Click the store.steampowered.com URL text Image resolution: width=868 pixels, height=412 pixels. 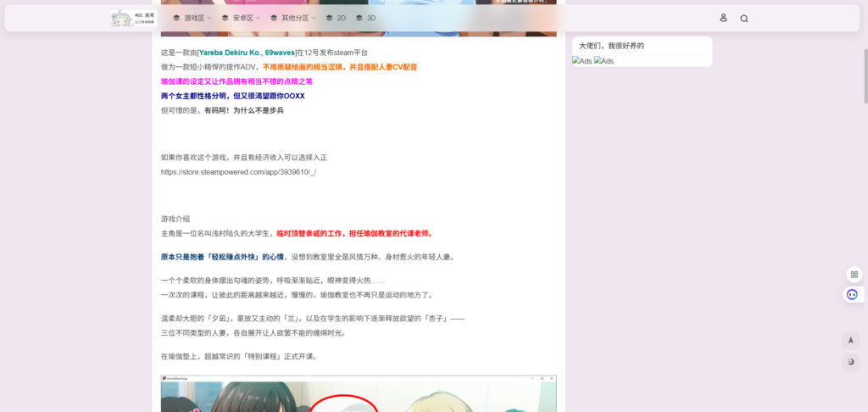[238, 172]
